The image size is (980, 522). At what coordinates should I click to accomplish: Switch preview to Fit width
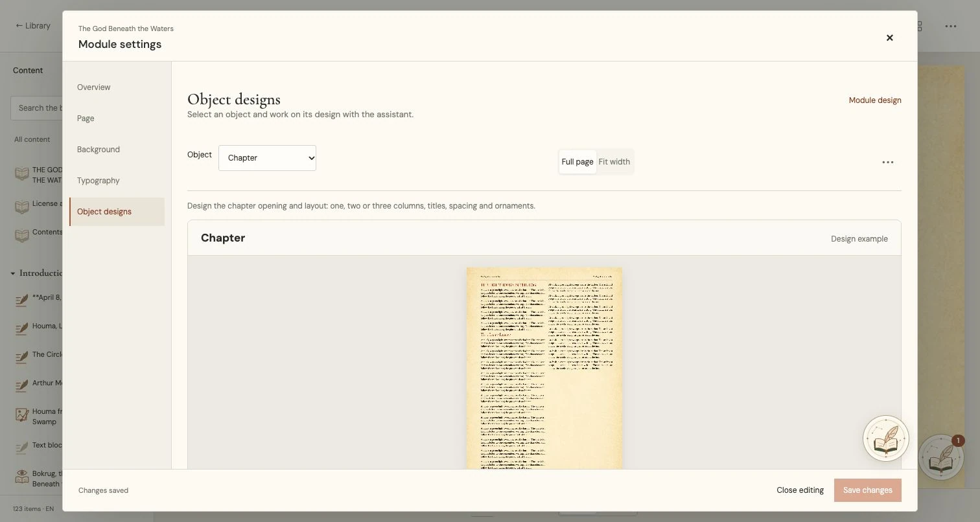coord(614,162)
